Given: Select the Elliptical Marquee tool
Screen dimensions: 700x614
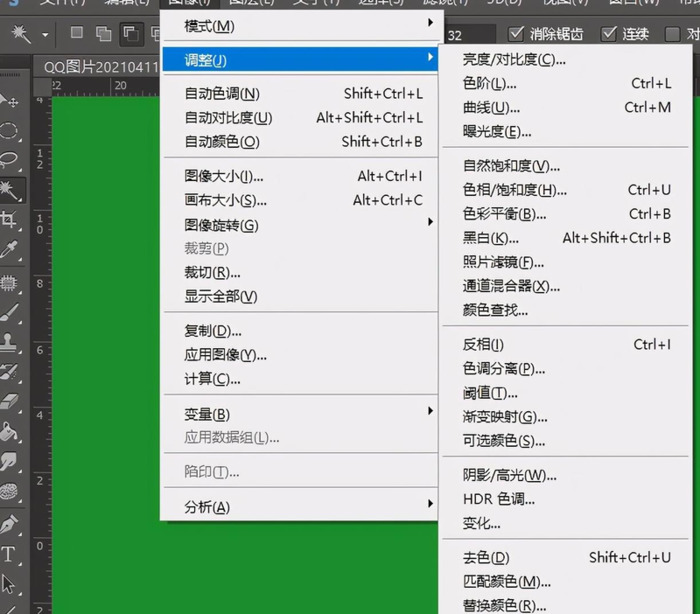Looking at the screenshot, I should pos(9,130).
